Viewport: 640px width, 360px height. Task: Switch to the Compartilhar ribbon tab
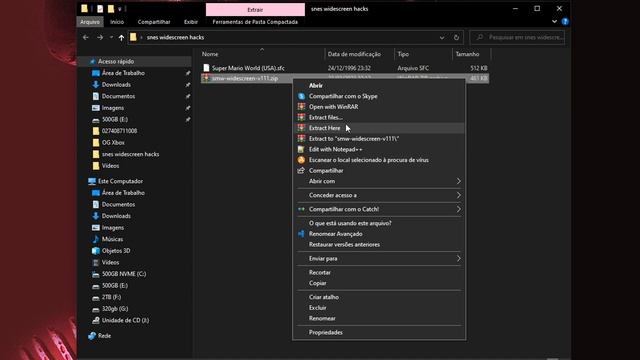click(154, 22)
